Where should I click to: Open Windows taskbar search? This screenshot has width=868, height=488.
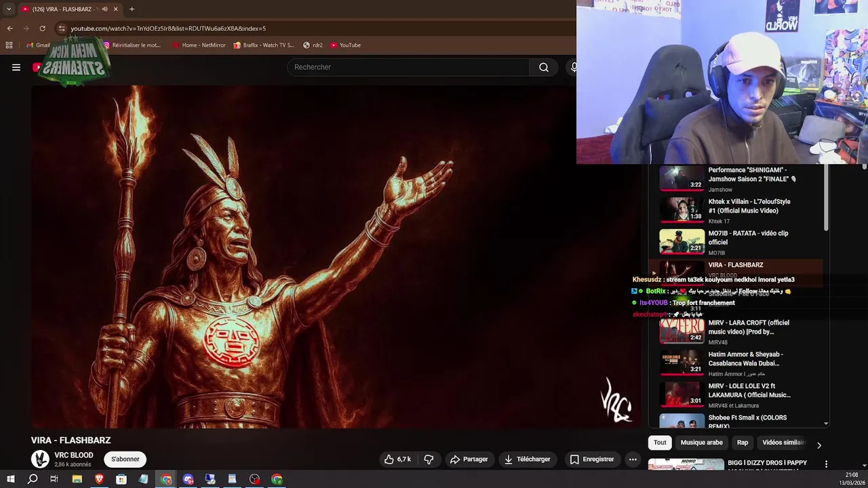(33, 479)
